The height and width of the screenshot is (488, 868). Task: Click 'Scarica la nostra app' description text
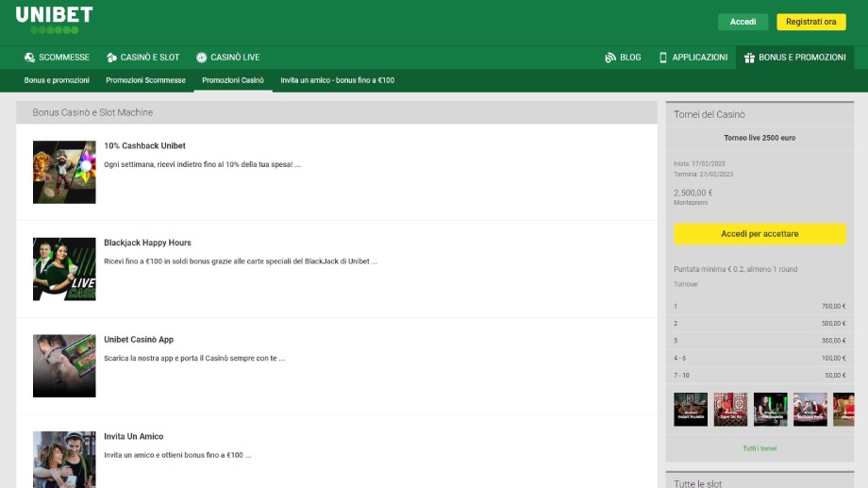click(x=193, y=359)
